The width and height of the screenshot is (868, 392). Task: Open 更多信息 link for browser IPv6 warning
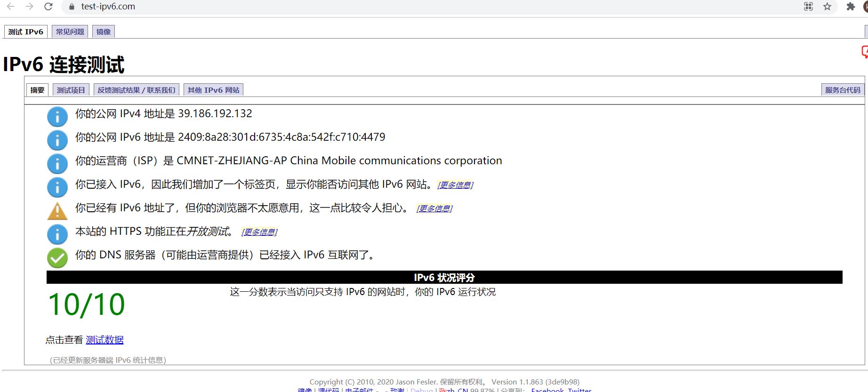tap(434, 208)
